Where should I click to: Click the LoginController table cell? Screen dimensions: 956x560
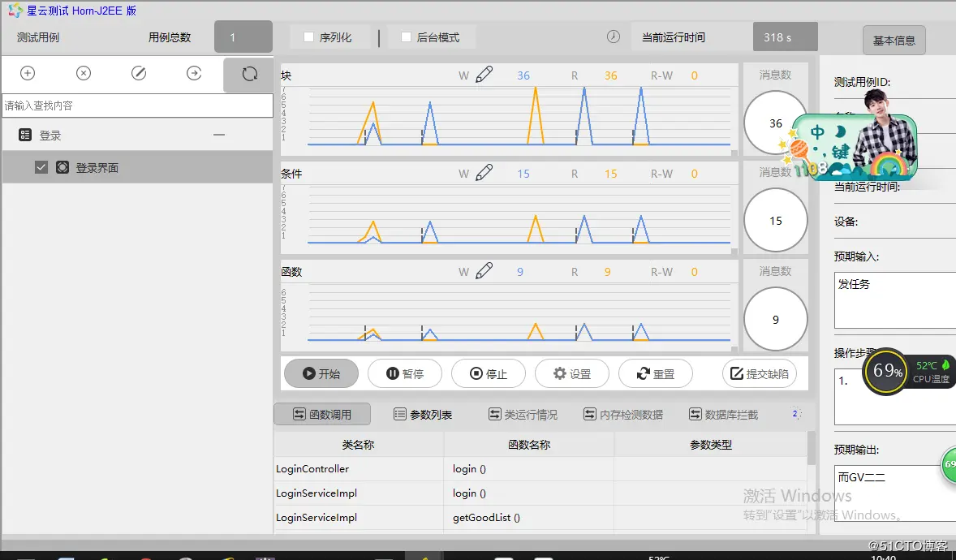[x=359, y=468]
